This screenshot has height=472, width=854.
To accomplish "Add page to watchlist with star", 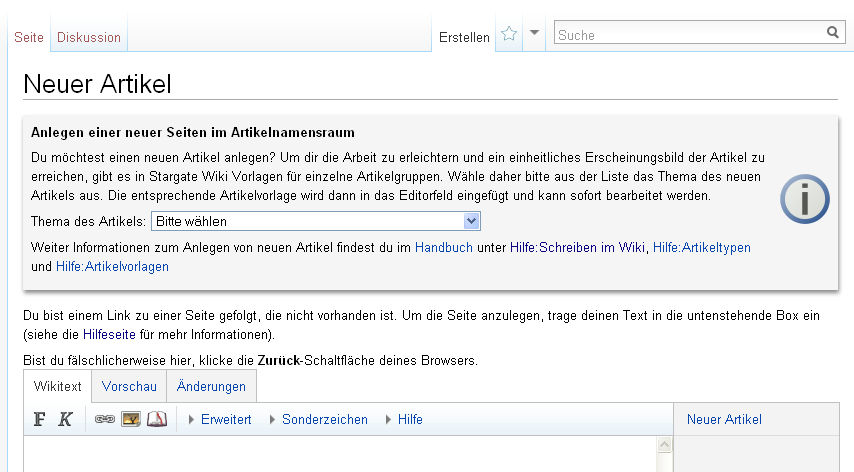I will point(509,34).
